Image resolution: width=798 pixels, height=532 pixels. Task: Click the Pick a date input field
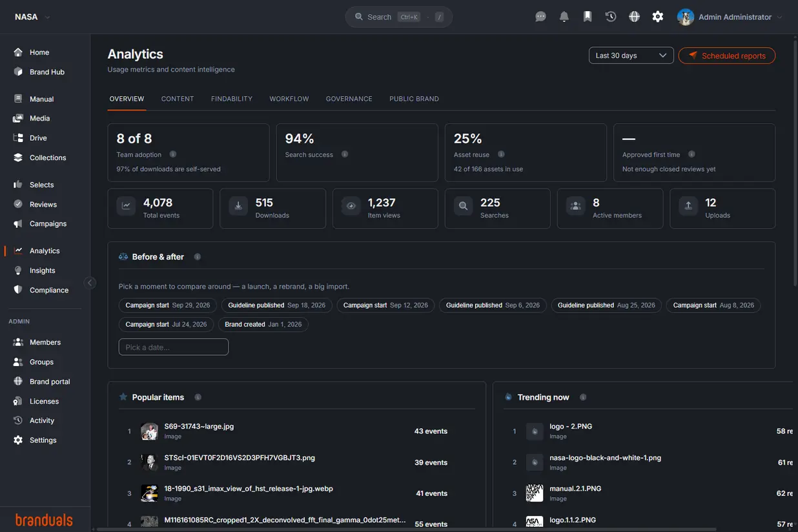174,347
